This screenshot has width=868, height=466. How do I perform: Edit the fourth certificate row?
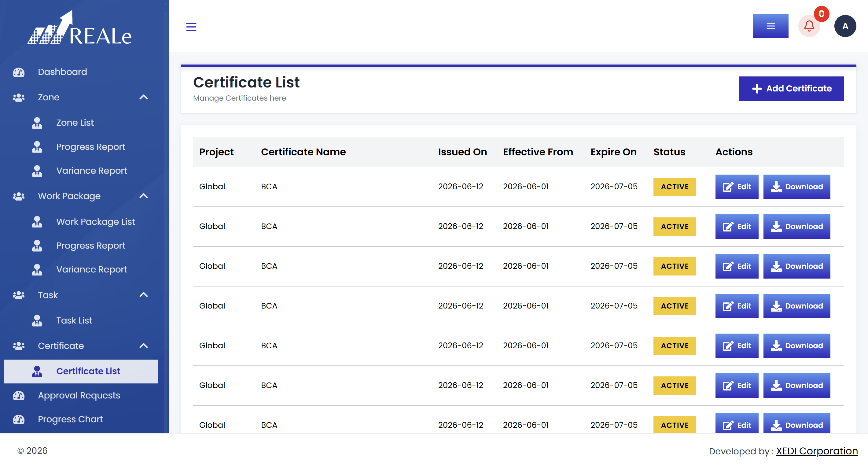(x=737, y=306)
